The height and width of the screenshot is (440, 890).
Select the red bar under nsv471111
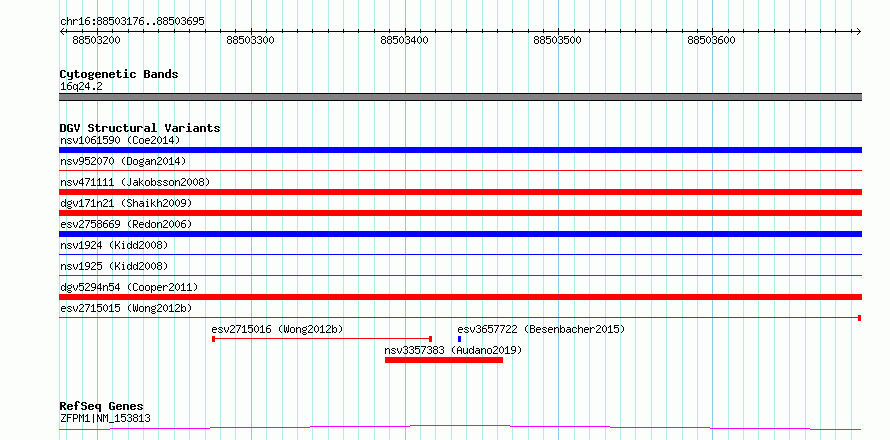pyautogui.click(x=460, y=192)
